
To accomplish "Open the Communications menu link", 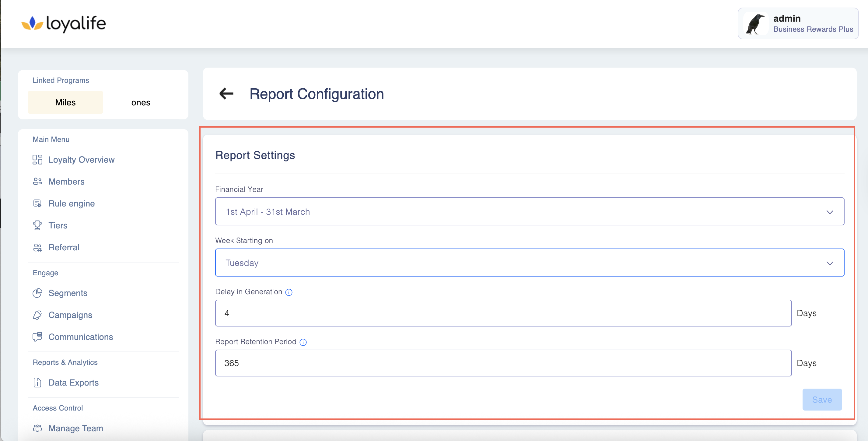I will (x=81, y=337).
